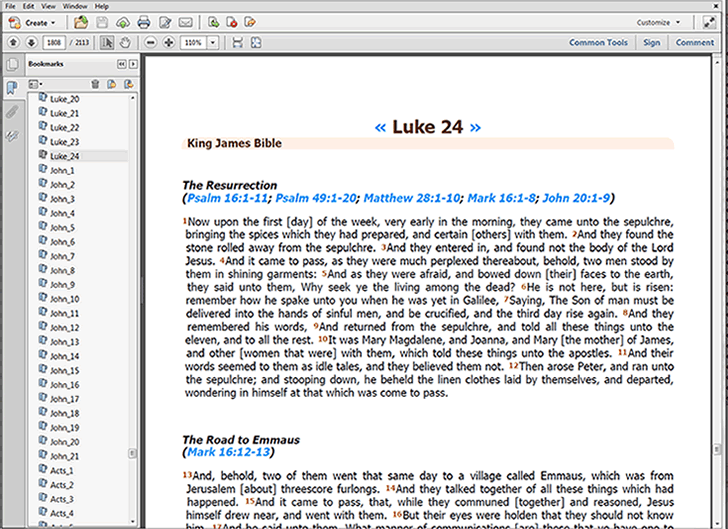Collapse the Bookmarks navigation pane
728x529 pixels.
[122, 64]
